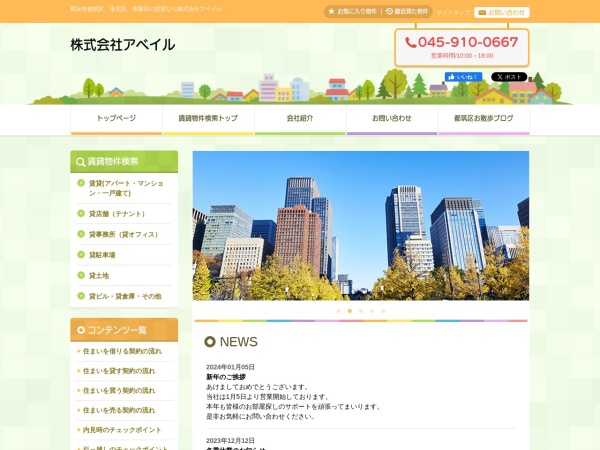The height and width of the screenshot is (450, 600).
Task: Click the envelope icon in お問い合わせ button
Action: [x=482, y=13]
